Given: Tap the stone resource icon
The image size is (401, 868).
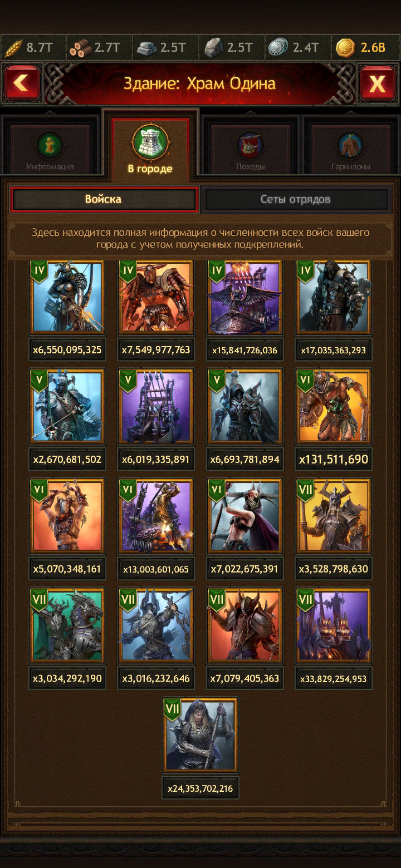Looking at the screenshot, I should 214,48.
